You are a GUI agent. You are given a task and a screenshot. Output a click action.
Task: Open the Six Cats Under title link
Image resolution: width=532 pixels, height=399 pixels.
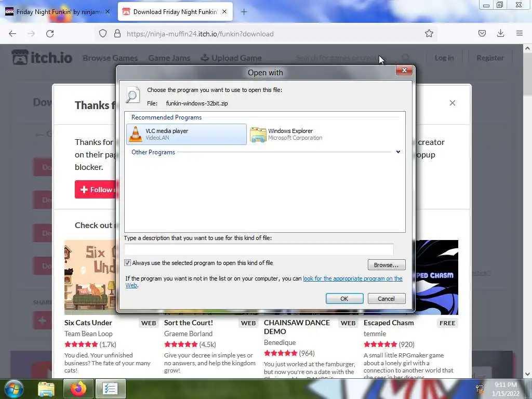pyautogui.click(x=88, y=323)
